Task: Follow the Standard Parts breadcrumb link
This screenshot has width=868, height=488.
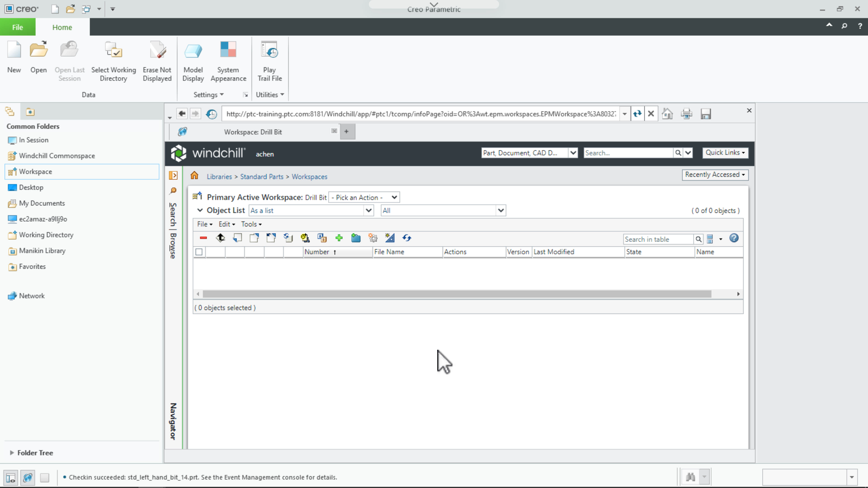Action: click(262, 177)
